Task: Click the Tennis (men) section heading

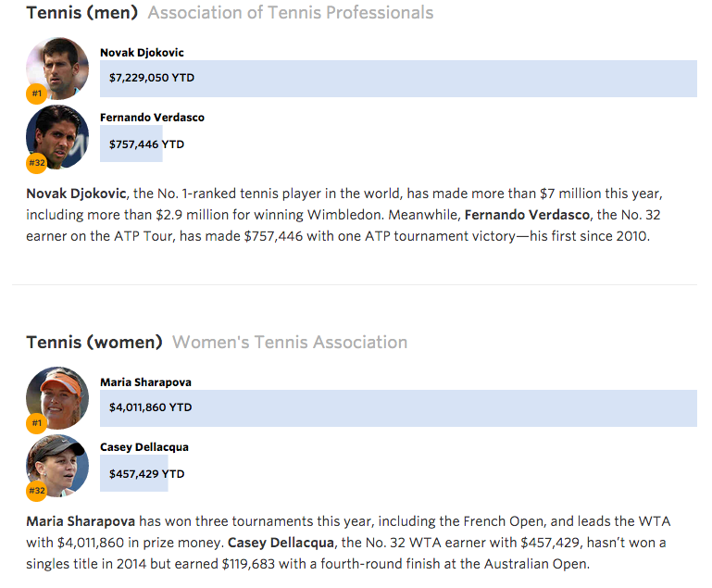Action: [82, 13]
